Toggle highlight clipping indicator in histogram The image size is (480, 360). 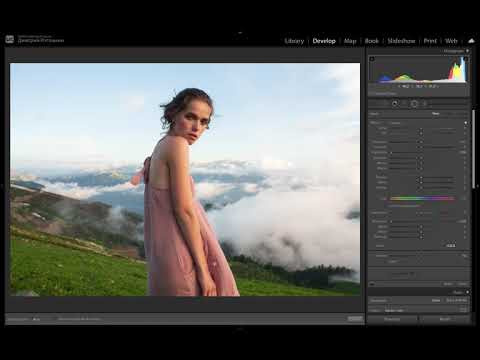tap(465, 59)
